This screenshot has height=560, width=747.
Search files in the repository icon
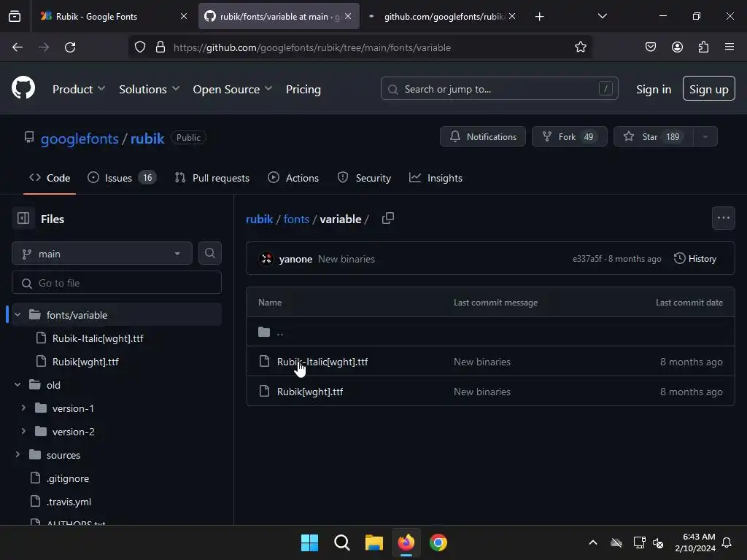(x=209, y=253)
